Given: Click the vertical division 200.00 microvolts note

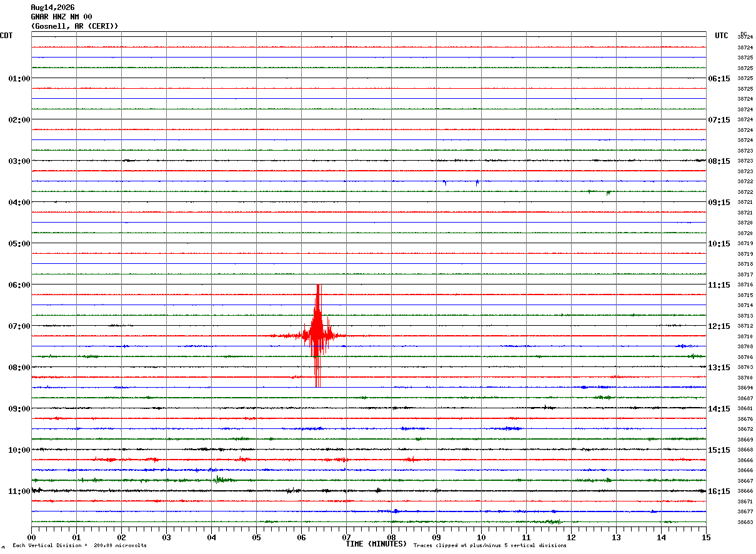Looking at the screenshot, I should pos(80,546).
